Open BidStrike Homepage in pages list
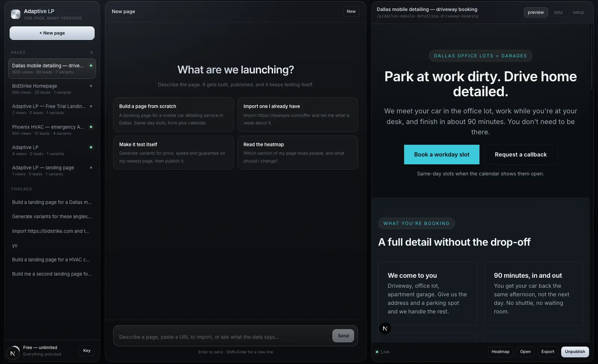The height and width of the screenshot is (364, 598). coord(52,89)
